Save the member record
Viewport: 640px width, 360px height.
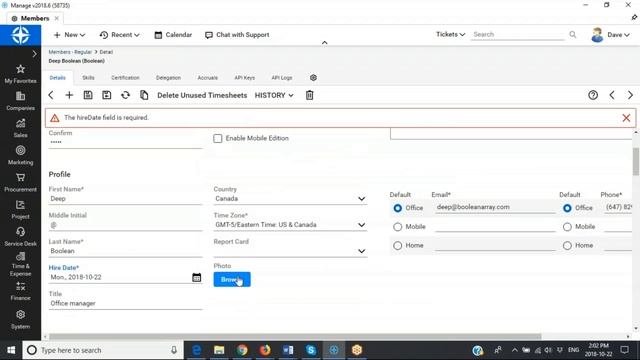pyautogui.click(x=88, y=95)
